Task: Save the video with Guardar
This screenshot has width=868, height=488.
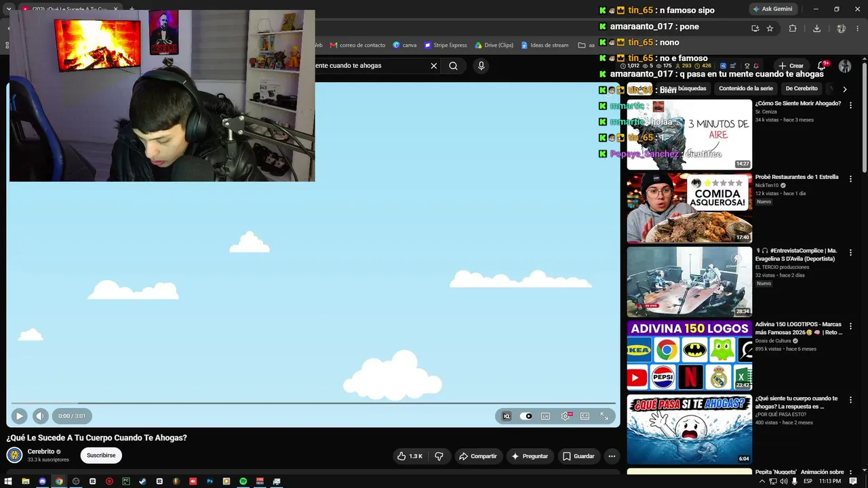Action: point(578,456)
